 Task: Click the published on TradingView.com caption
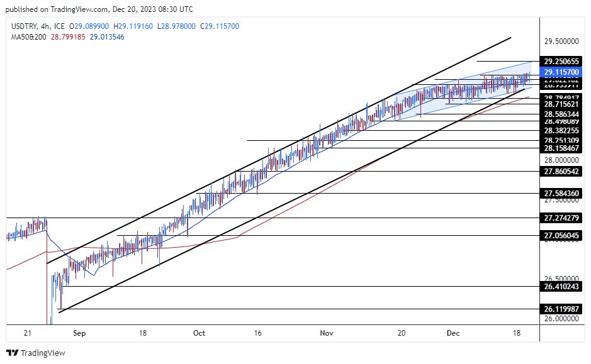[x=99, y=9]
